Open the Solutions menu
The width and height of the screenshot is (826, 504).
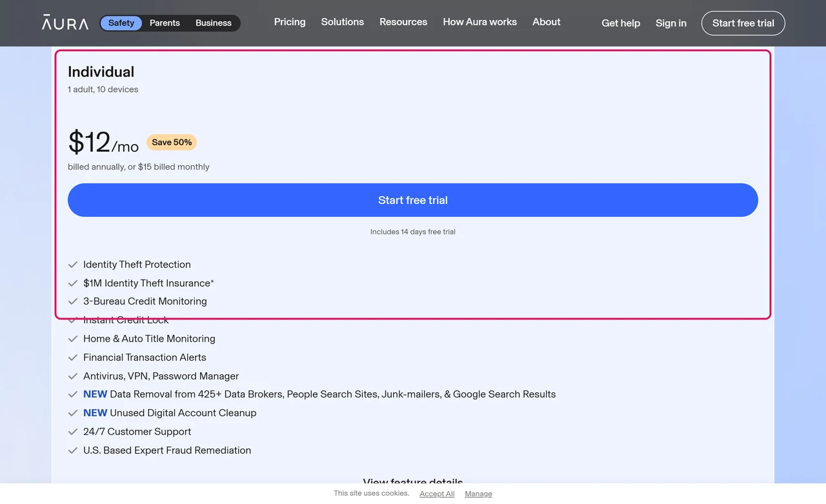point(343,22)
